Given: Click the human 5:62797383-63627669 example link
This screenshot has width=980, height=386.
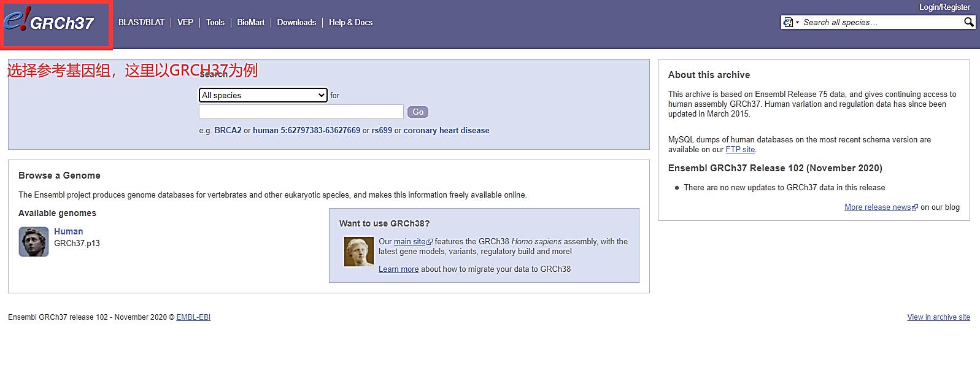Looking at the screenshot, I should pyautogui.click(x=306, y=130).
